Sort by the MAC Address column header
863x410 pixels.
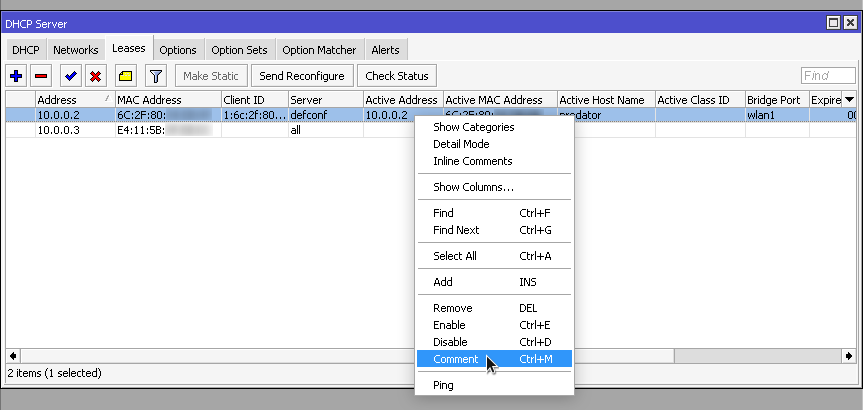pyautogui.click(x=166, y=100)
